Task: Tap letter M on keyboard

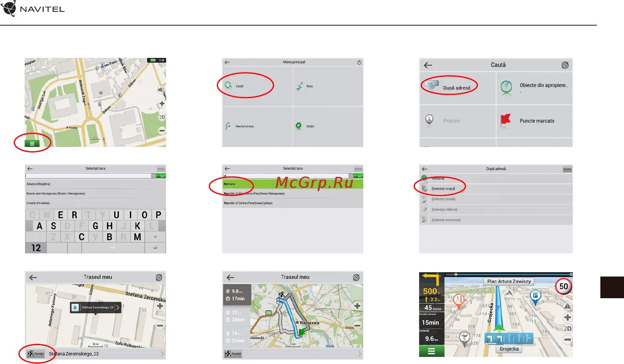Action: pos(137,237)
